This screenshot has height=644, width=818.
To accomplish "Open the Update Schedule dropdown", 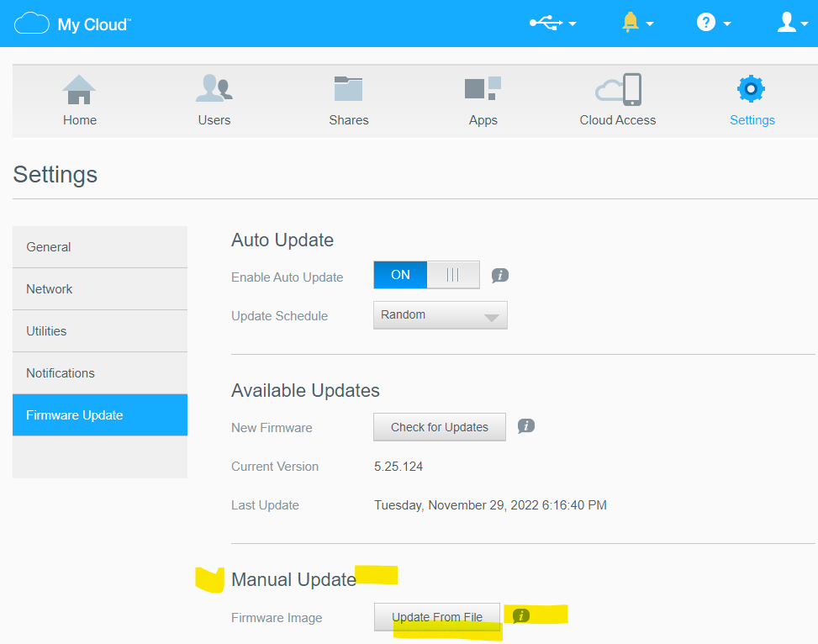I will [x=441, y=315].
